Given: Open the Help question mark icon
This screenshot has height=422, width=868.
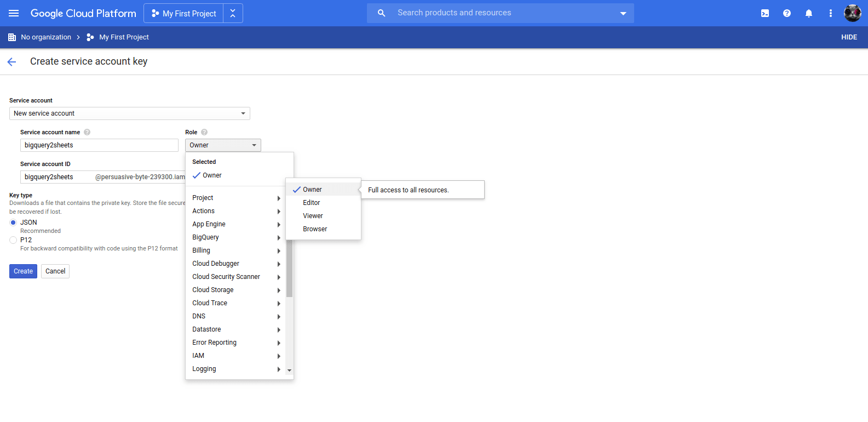Looking at the screenshot, I should click(787, 13).
